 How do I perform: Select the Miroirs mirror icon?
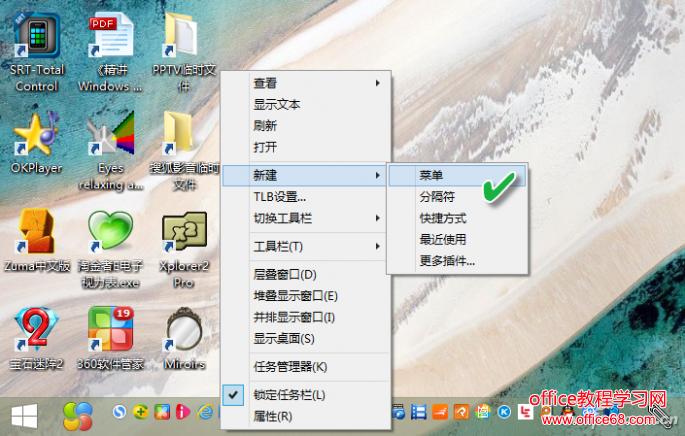pos(184,329)
